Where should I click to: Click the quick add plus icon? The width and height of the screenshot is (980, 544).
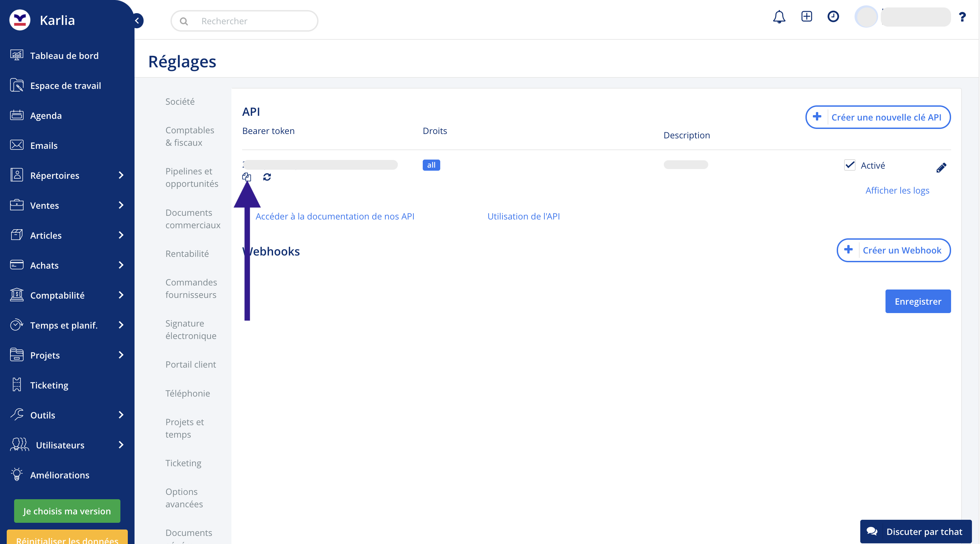point(806,16)
